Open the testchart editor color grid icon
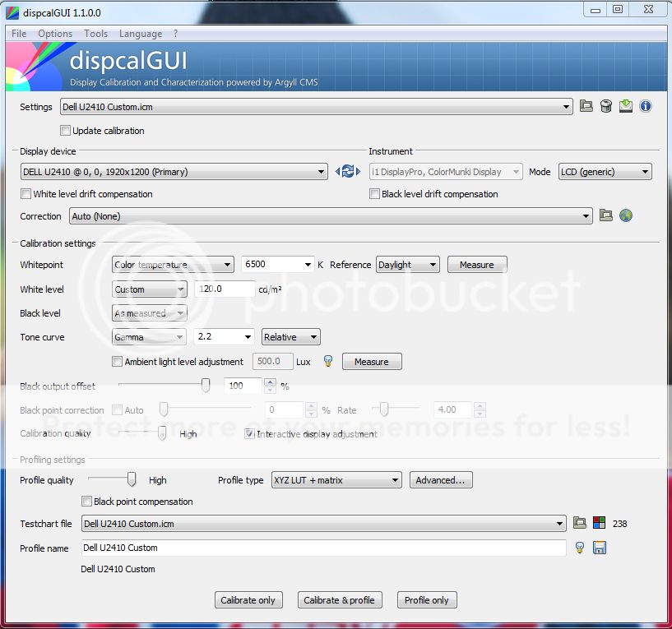The width and height of the screenshot is (672, 629). [x=599, y=523]
